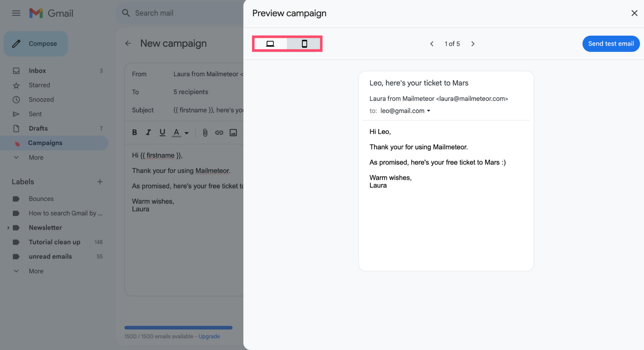This screenshot has height=350, width=644.
Task: Click preview subject 'Leo, here's your ticket to Mars'
Action: (x=419, y=83)
